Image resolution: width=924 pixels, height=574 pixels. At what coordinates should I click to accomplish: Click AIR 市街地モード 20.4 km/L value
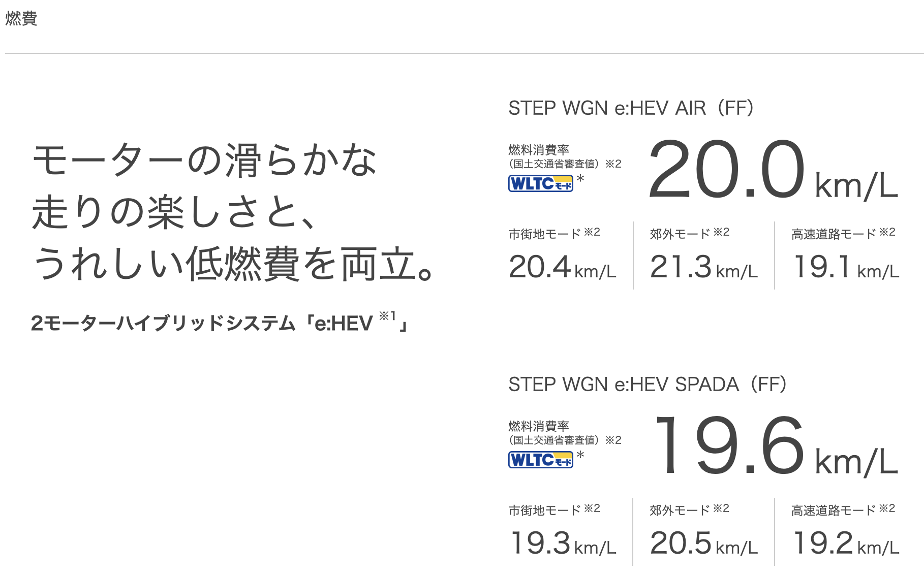tap(562, 267)
